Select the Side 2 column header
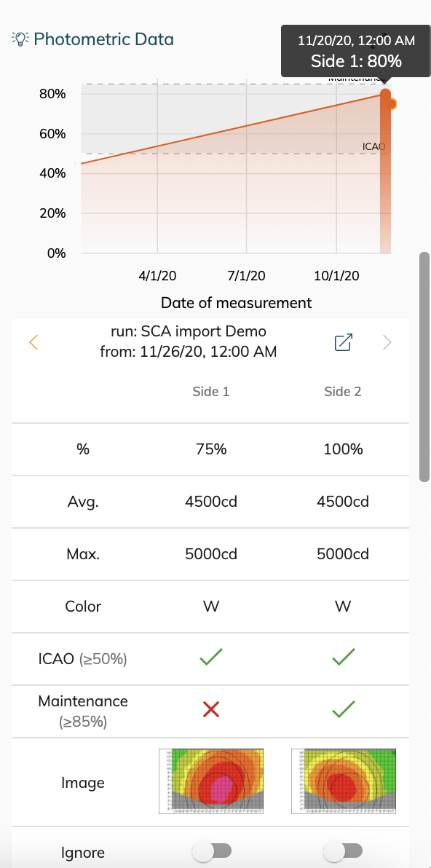This screenshot has width=431, height=868. (x=343, y=391)
